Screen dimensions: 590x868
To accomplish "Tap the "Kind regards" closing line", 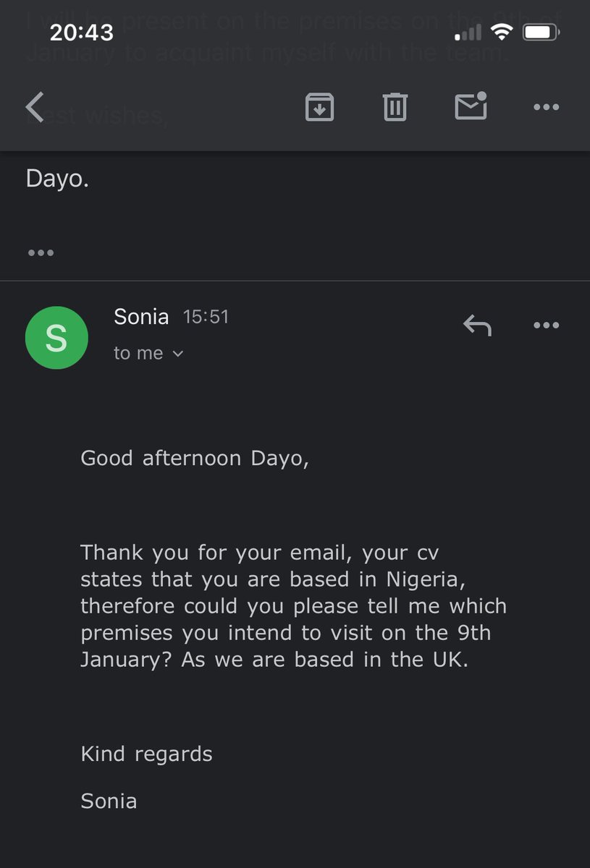I will pos(146,754).
